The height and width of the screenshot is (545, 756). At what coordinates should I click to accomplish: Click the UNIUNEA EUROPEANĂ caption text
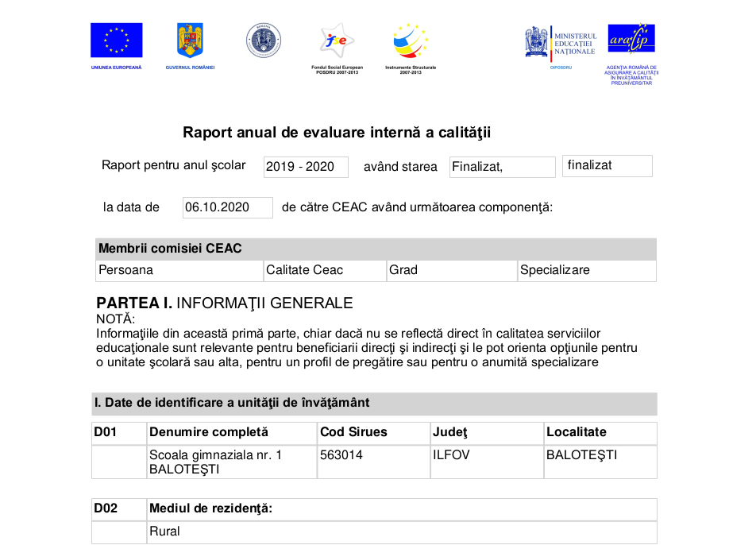click(116, 68)
